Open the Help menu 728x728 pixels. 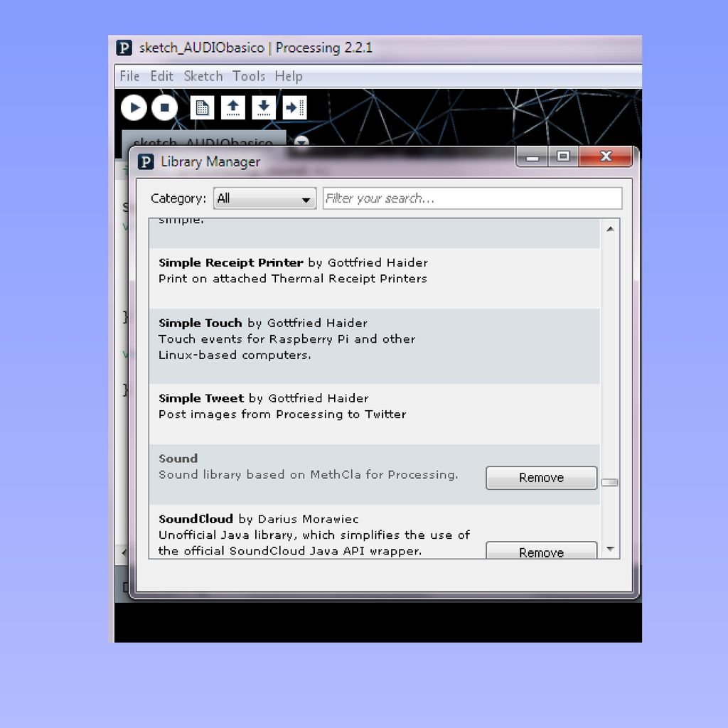click(289, 76)
